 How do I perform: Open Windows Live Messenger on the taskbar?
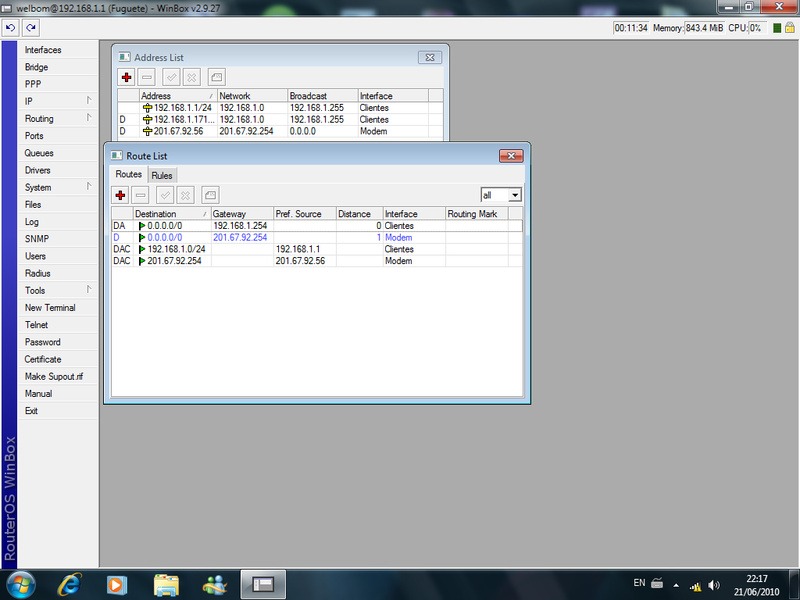coord(215,585)
